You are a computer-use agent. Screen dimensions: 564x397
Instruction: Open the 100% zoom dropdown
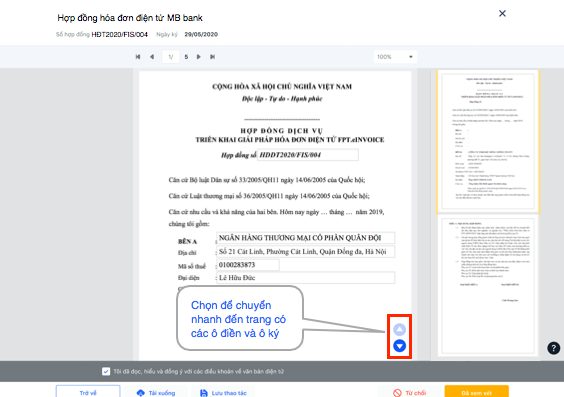coord(395,57)
